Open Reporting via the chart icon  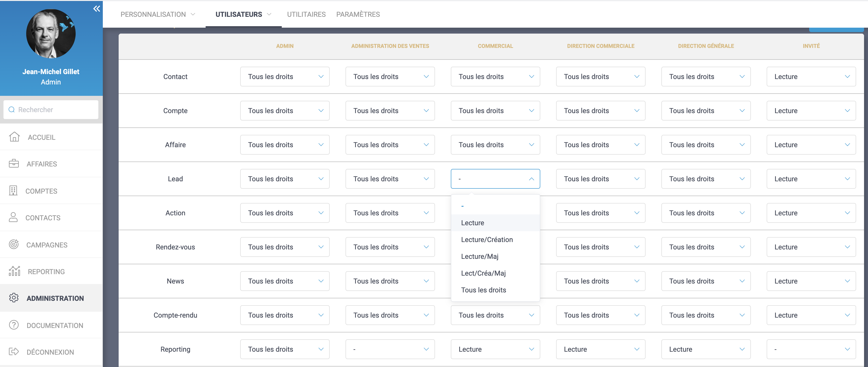15,271
